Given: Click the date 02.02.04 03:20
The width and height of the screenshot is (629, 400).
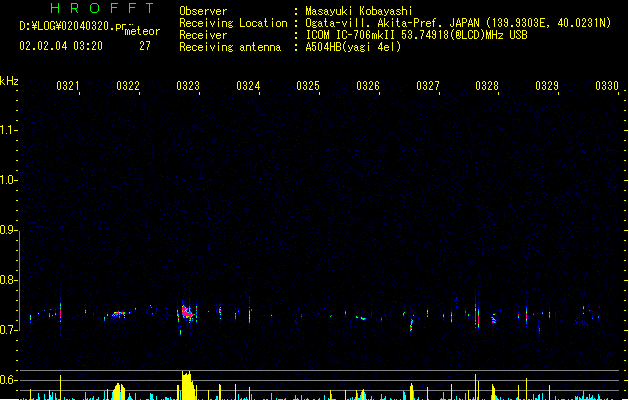Looking at the screenshot, I should [61, 46].
